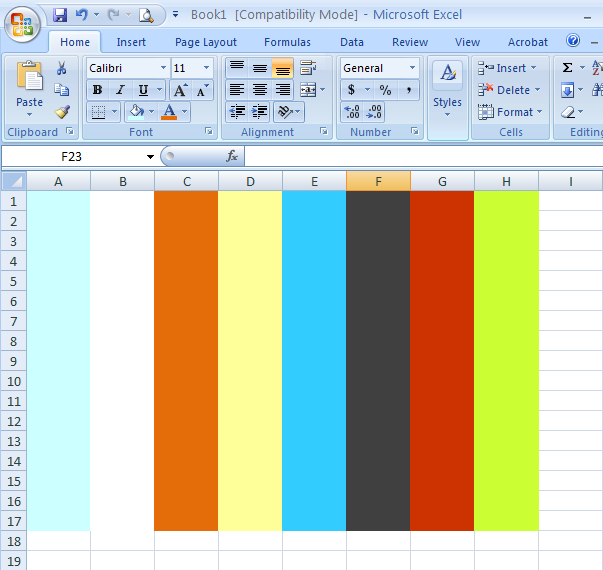Click Decrease Decimal button
Screen dimensions: 603x570
coord(374,112)
